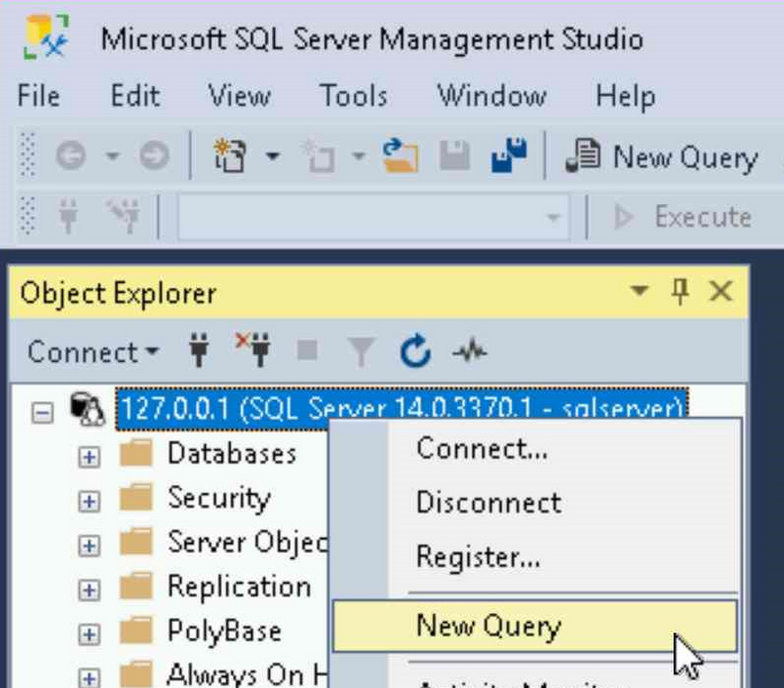Open the Edit menu
The image size is (784, 688).
[x=135, y=95]
